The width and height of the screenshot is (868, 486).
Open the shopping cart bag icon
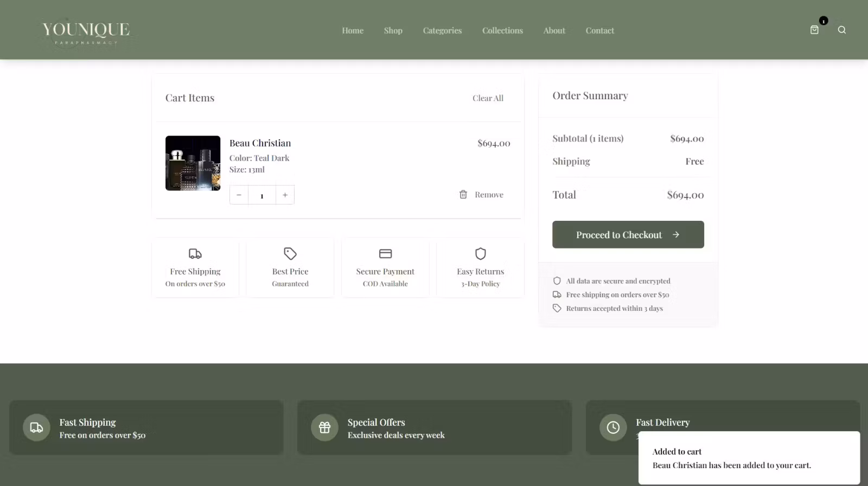coord(814,30)
